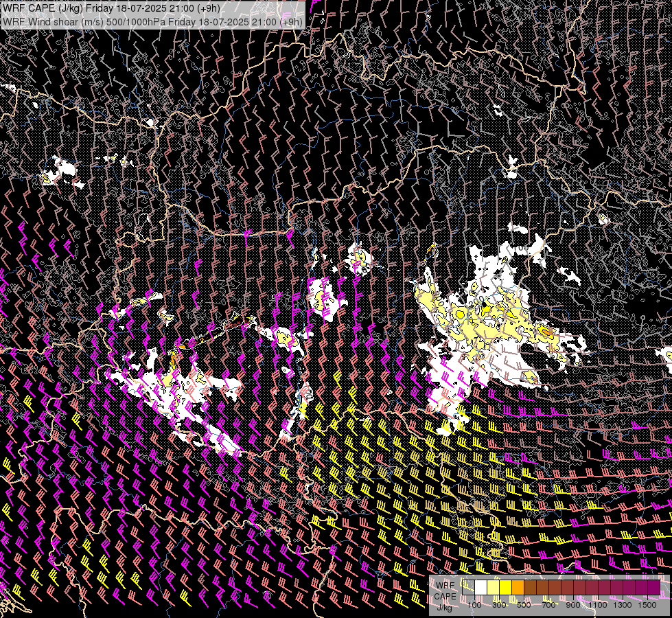Click the 'WRF CAPE (J/kg)' title line
672x618 pixels.
coord(111,8)
